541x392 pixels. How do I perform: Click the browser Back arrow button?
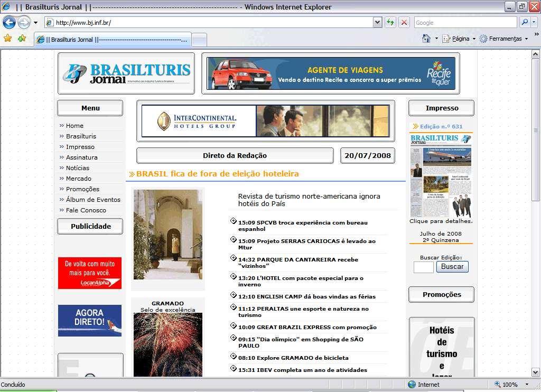tap(10, 23)
